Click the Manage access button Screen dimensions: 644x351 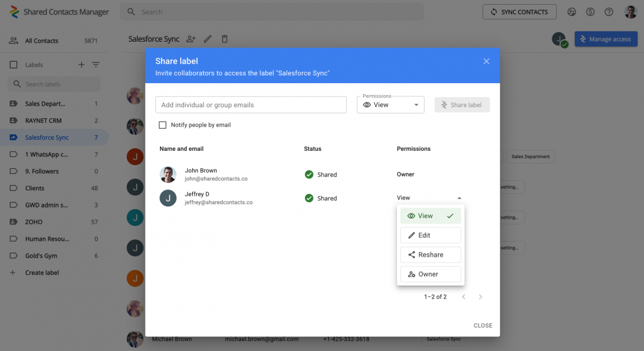[606, 39]
